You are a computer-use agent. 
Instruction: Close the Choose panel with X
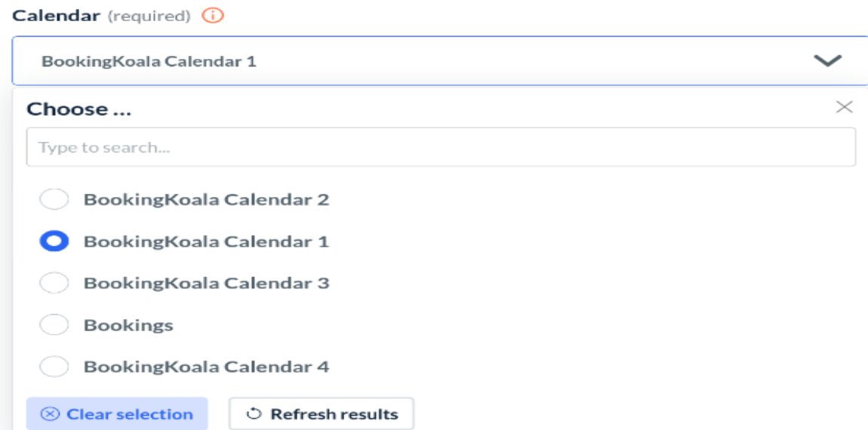pos(844,107)
